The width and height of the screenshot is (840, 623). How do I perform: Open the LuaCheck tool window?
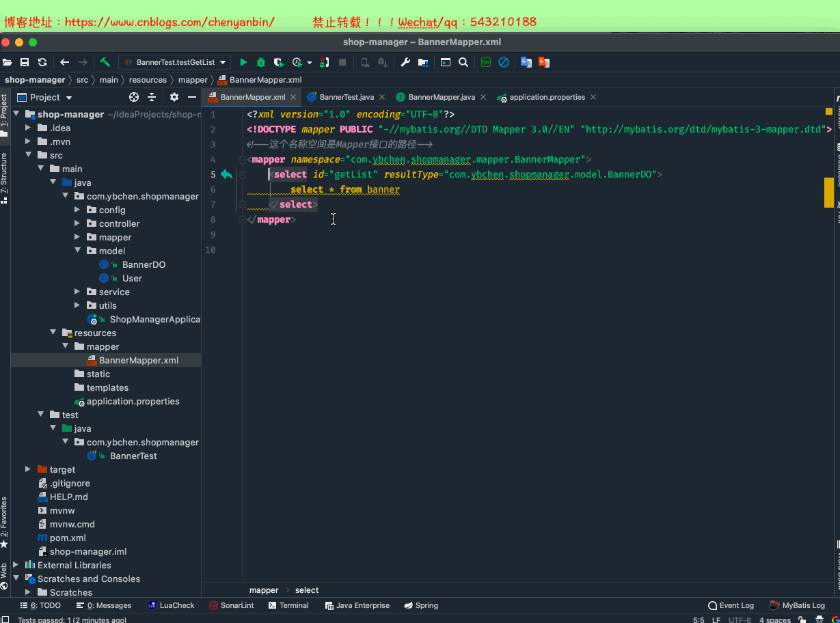point(171,605)
